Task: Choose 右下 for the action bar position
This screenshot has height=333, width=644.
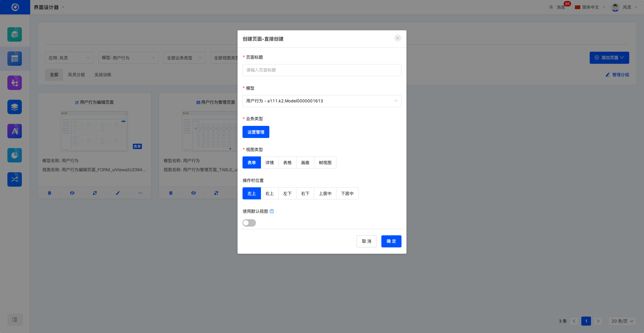Action: click(x=305, y=194)
